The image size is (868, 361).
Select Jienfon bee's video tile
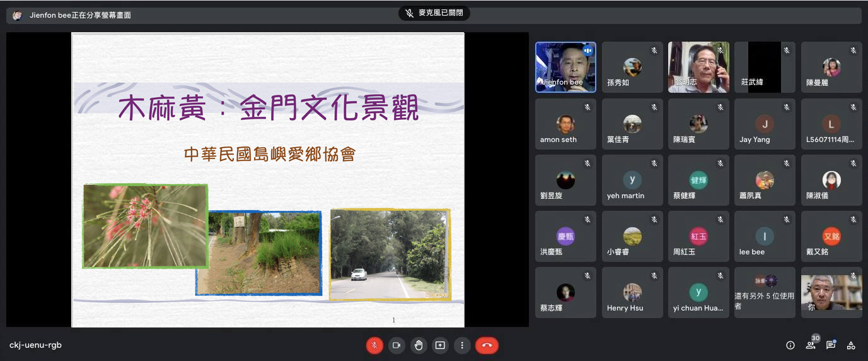click(x=565, y=67)
